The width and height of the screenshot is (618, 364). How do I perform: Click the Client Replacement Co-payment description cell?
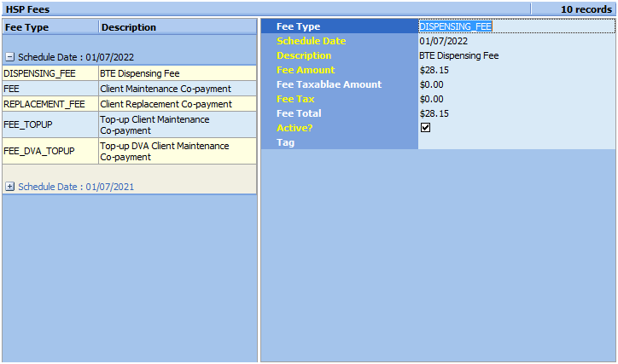pos(176,104)
